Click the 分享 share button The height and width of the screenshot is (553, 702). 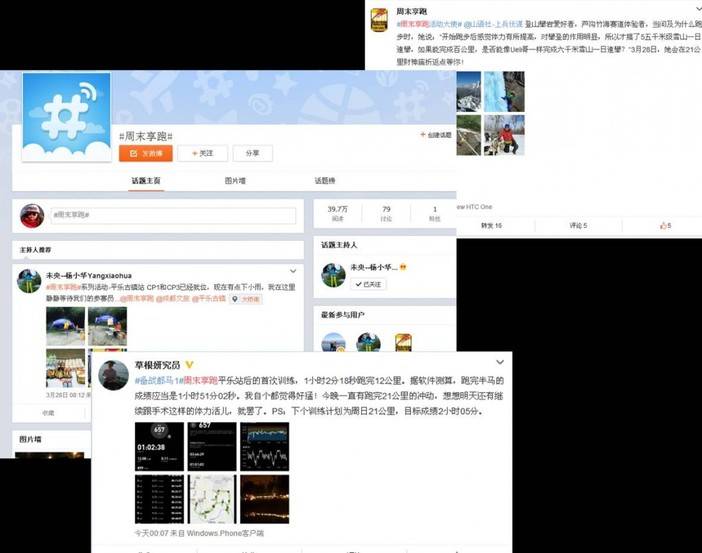pyautogui.click(x=253, y=153)
